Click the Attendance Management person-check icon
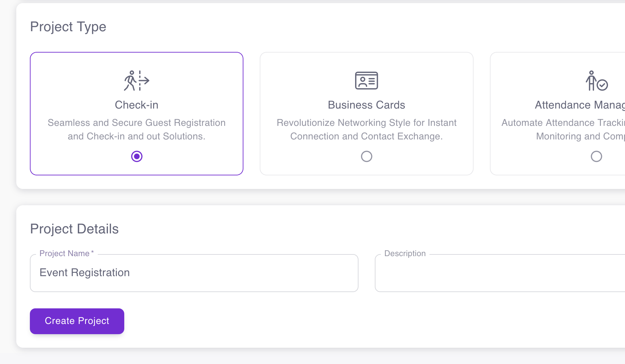625x364 pixels. (597, 81)
